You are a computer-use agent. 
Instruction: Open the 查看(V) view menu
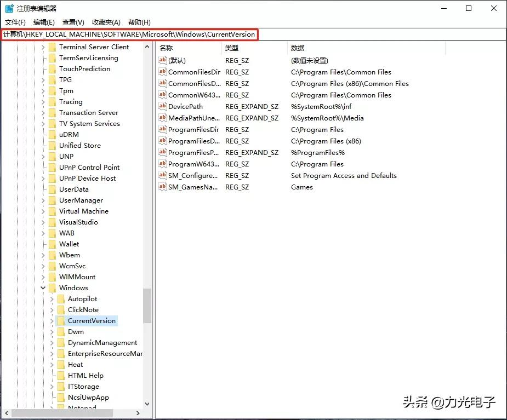(73, 22)
